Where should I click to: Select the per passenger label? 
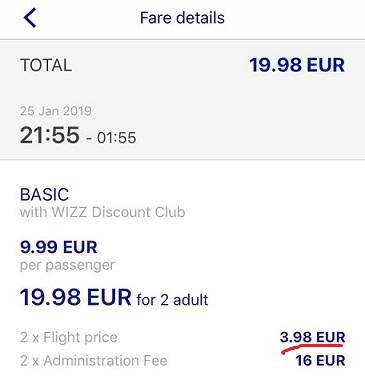click(67, 265)
